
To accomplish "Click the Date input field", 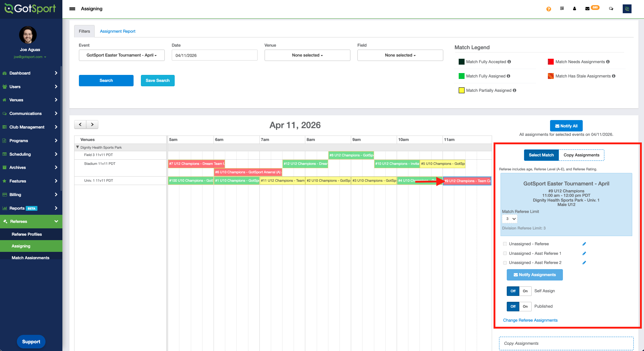I will pyautogui.click(x=214, y=55).
